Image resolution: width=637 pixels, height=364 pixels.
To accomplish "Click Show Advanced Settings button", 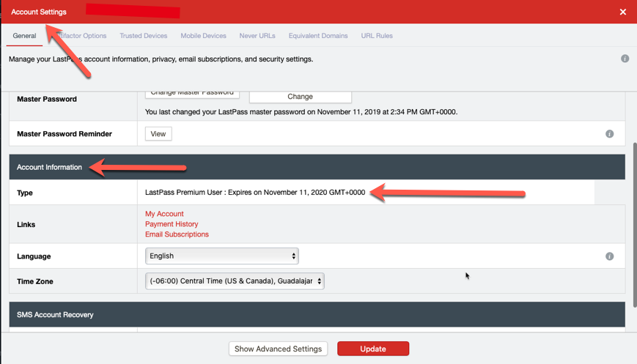I will [278, 349].
